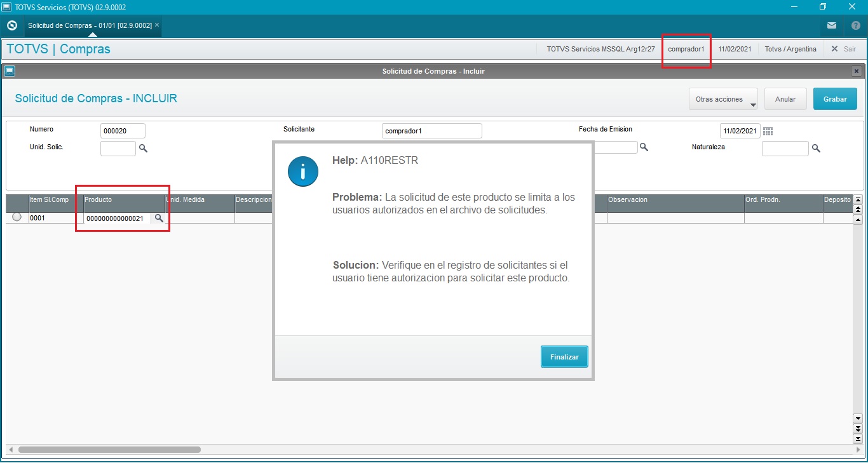
Task: Click the date 11/02/2021 in header
Action: pos(735,49)
